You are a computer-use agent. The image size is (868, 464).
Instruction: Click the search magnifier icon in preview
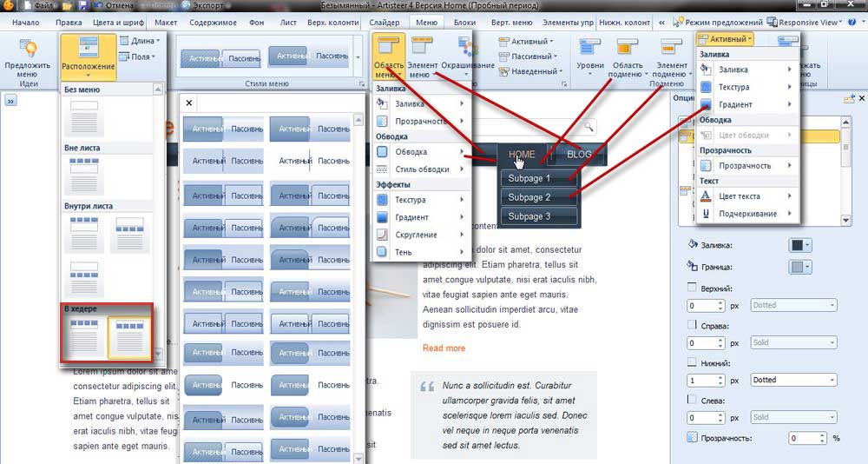pos(589,126)
